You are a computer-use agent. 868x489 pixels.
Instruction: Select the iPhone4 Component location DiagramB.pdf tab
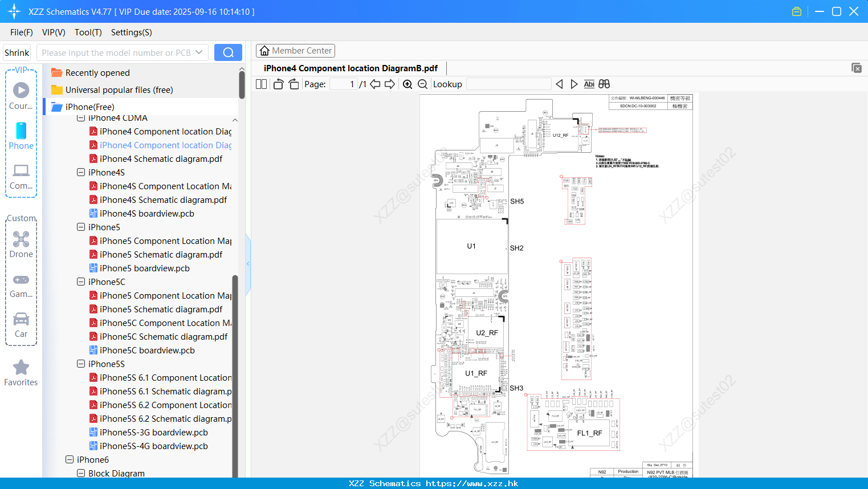[x=351, y=68]
